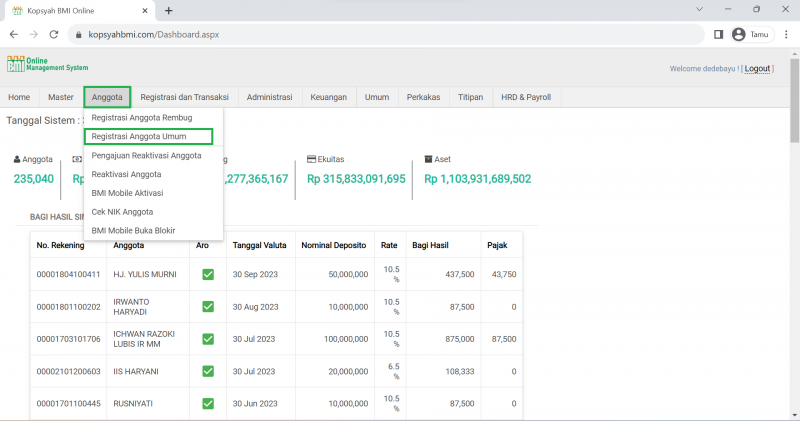Click the Pajak column header
800x421 pixels.
click(497, 245)
